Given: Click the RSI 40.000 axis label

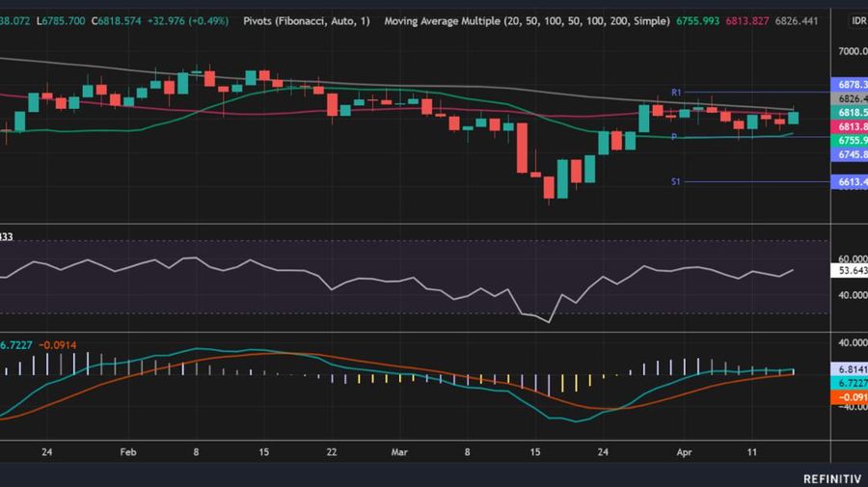Looking at the screenshot, I should [x=853, y=295].
